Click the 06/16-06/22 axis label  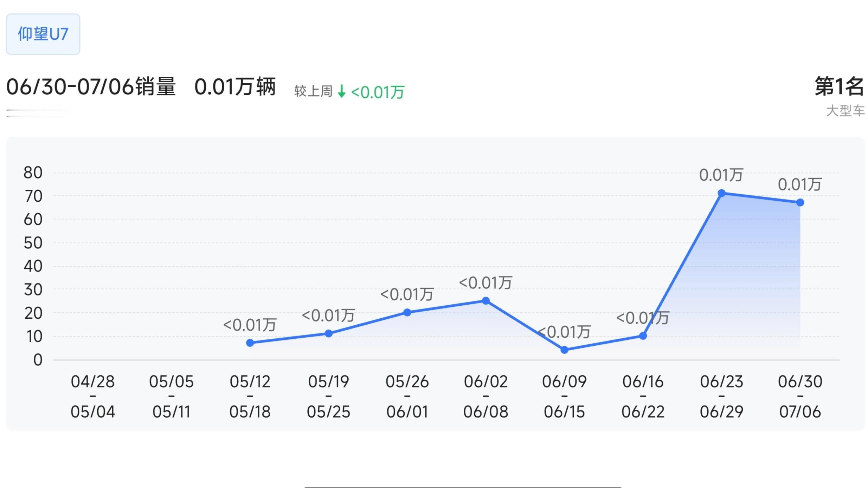point(643,396)
